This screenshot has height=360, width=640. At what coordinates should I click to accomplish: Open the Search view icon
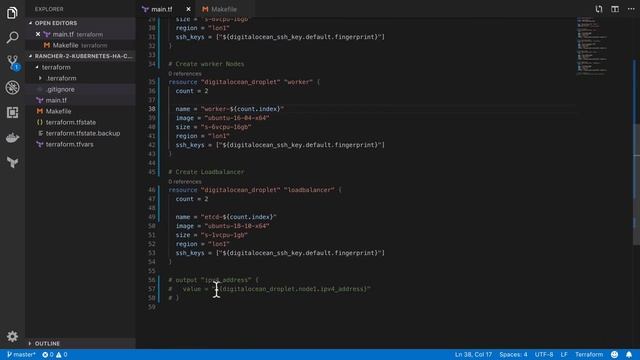[12, 38]
